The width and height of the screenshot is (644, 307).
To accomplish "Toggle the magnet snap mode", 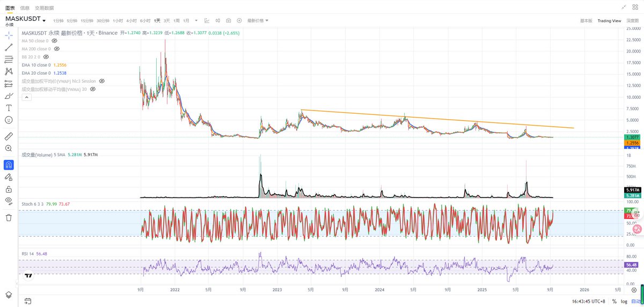I will click(x=9, y=164).
